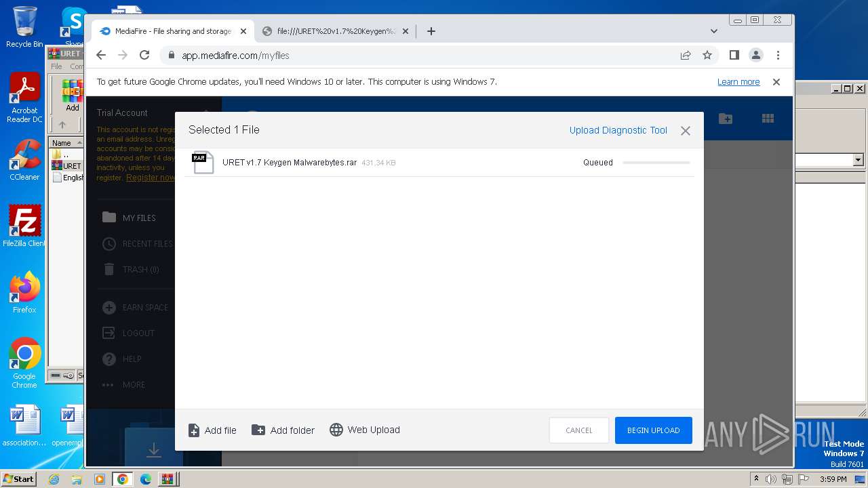Open the Upload Diagnostic Tool link
This screenshot has height=488, width=868.
[618, 130]
